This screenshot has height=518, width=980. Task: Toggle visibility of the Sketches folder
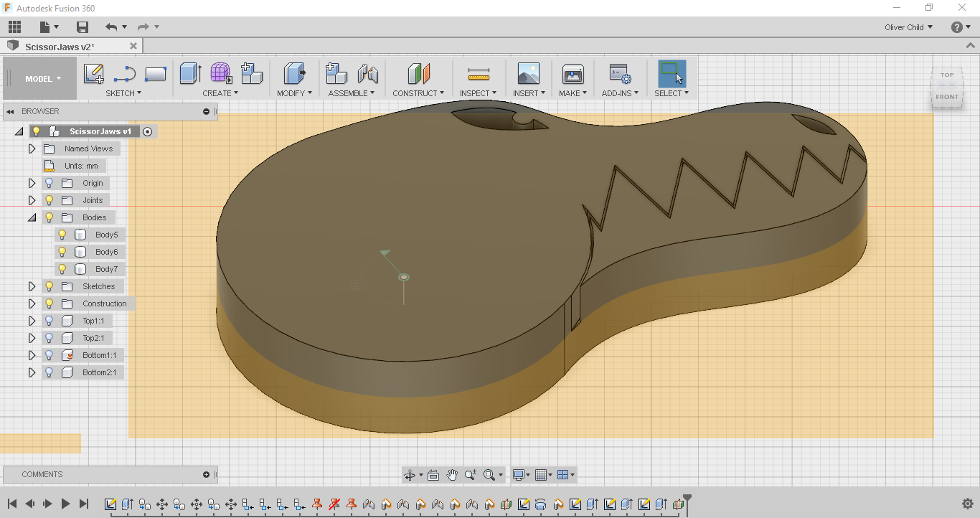point(50,286)
